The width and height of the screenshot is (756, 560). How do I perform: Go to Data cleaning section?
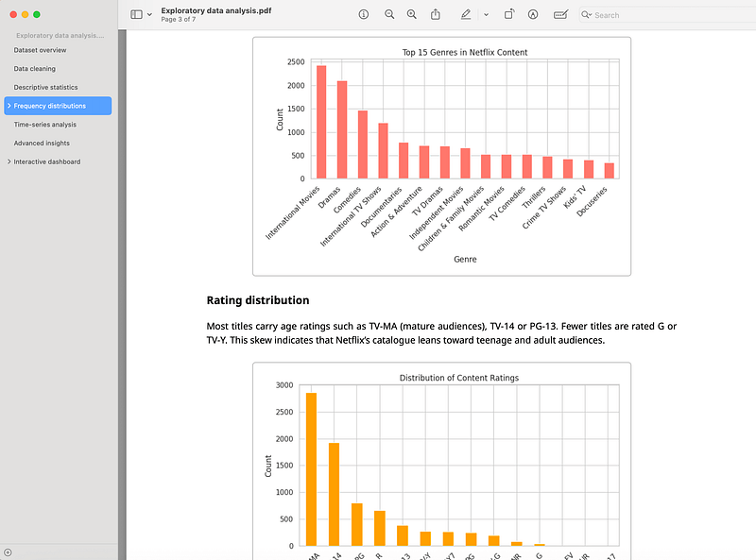point(35,69)
